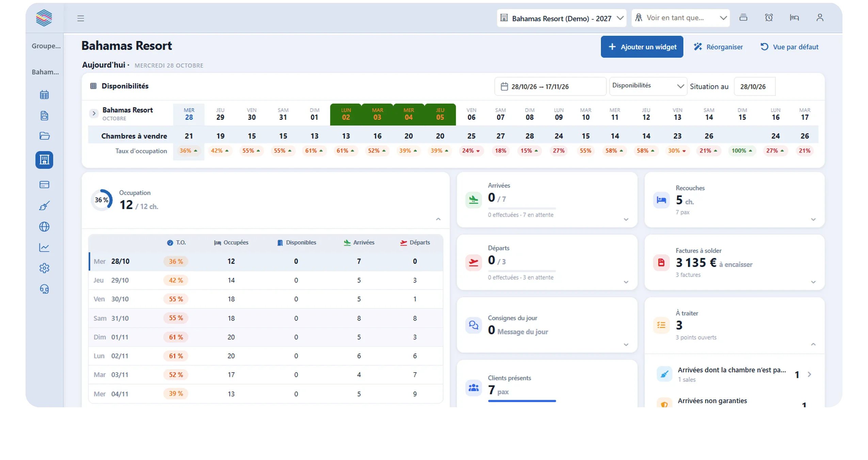
Task: Open the Voir en tant que dropdown
Action: [680, 18]
